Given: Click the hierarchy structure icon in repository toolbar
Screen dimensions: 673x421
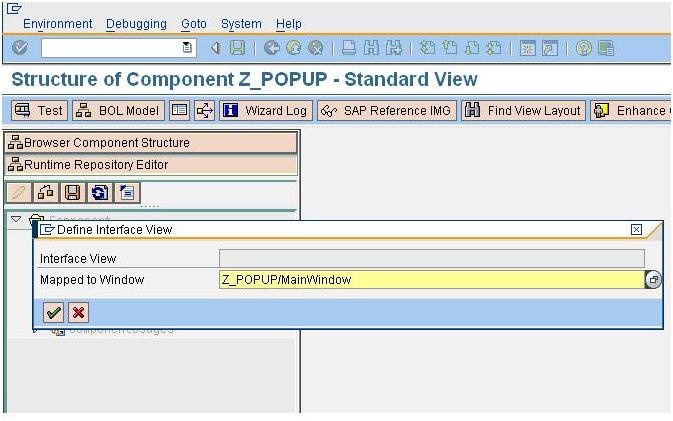Looking at the screenshot, I should coord(45,192).
